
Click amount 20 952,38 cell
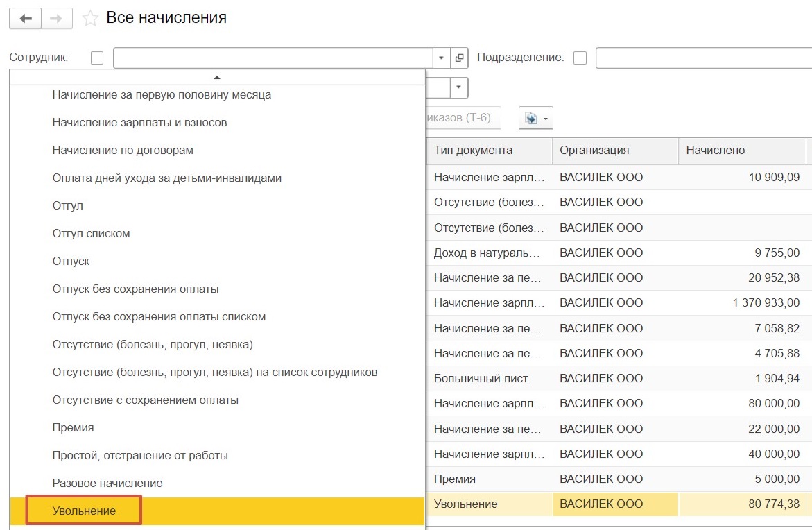pos(742,277)
